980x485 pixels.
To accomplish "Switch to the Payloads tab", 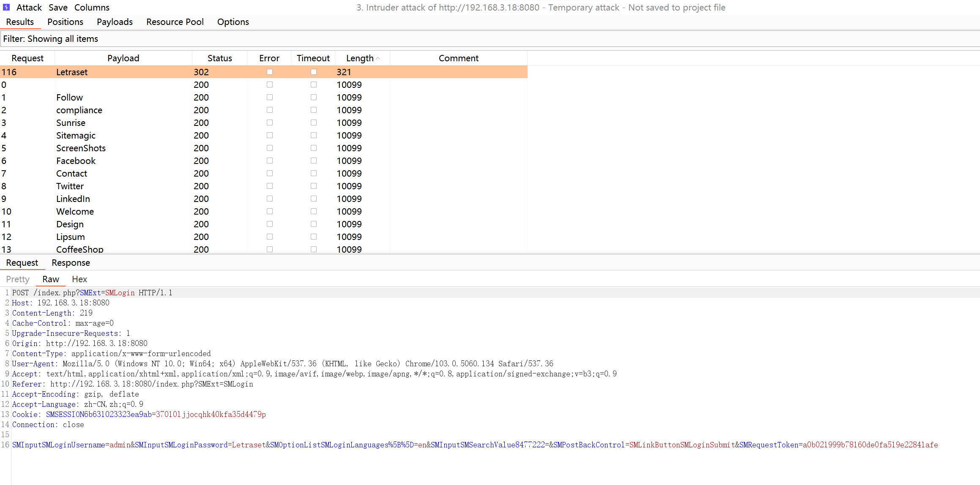I will coord(115,22).
